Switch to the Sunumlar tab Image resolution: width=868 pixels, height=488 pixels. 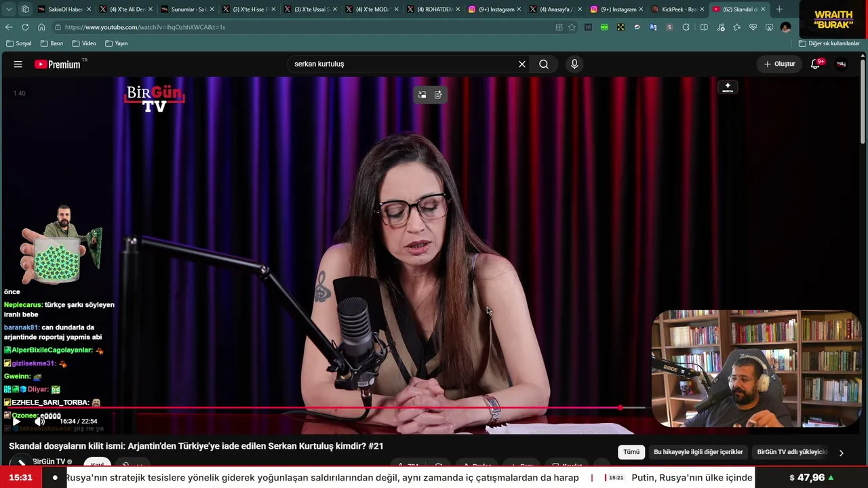[x=187, y=9]
